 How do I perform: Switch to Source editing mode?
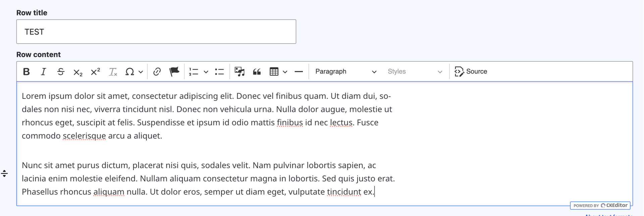click(x=471, y=72)
